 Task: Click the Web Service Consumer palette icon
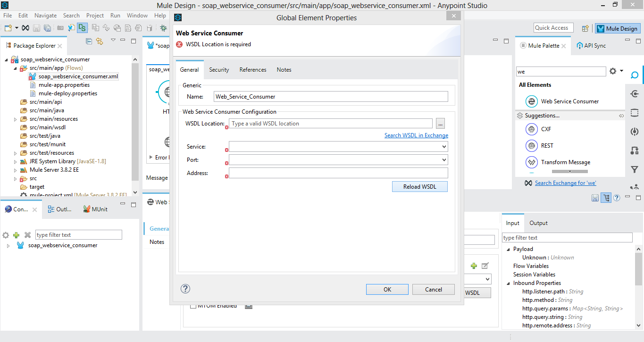[532, 101]
